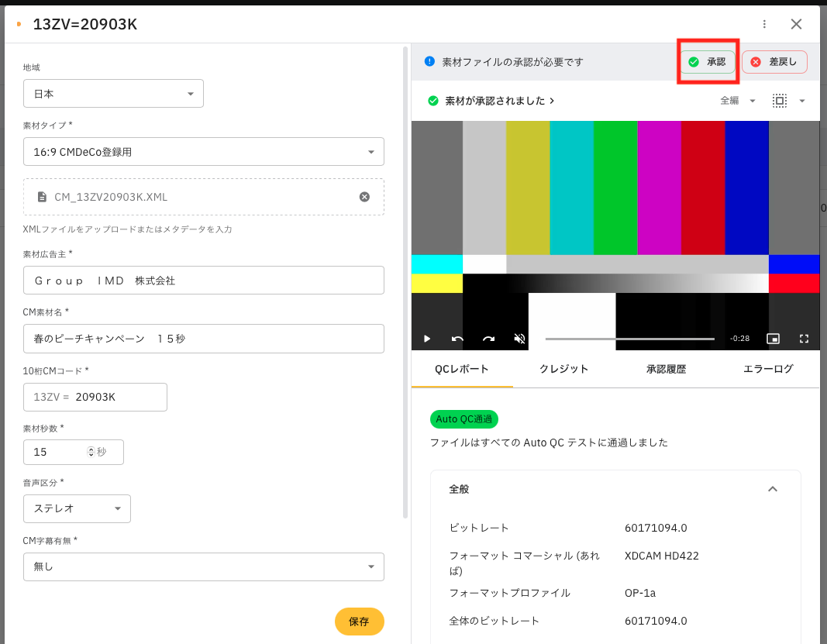Click the skip forward icon
The image size is (827, 644).
[488, 339]
